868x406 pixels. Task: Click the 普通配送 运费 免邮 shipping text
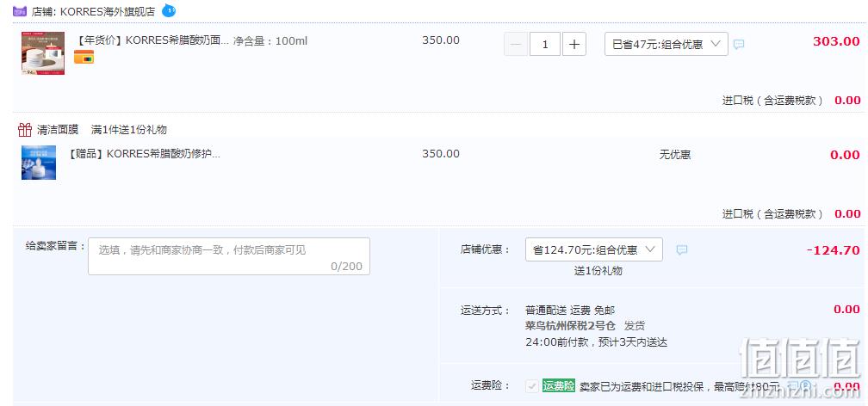pyautogui.click(x=570, y=310)
